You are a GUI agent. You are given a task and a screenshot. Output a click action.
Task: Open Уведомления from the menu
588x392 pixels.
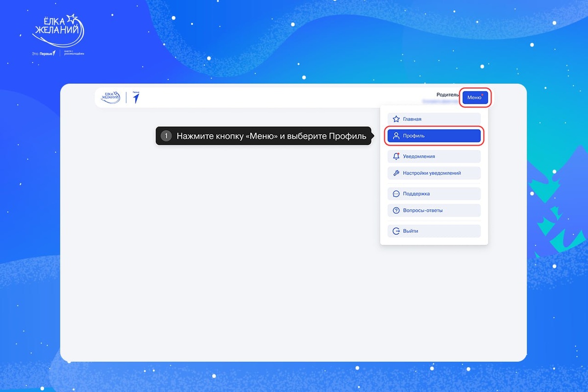(434, 156)
